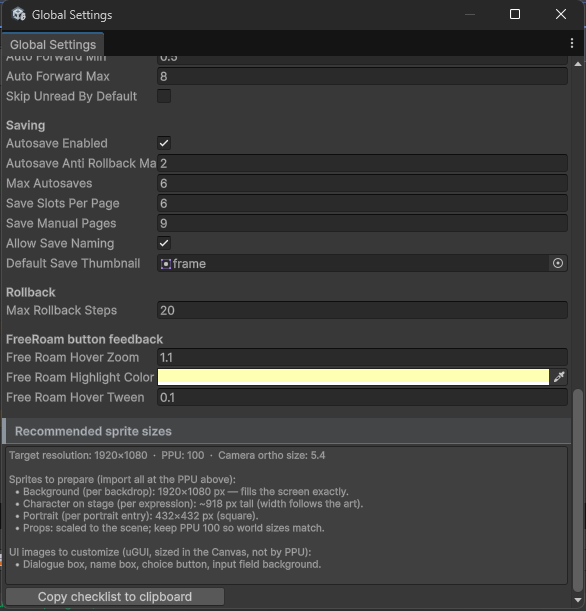Open the three-dot window options menu
This screenshot has height=611, width=586.
(x=572, y=43)
